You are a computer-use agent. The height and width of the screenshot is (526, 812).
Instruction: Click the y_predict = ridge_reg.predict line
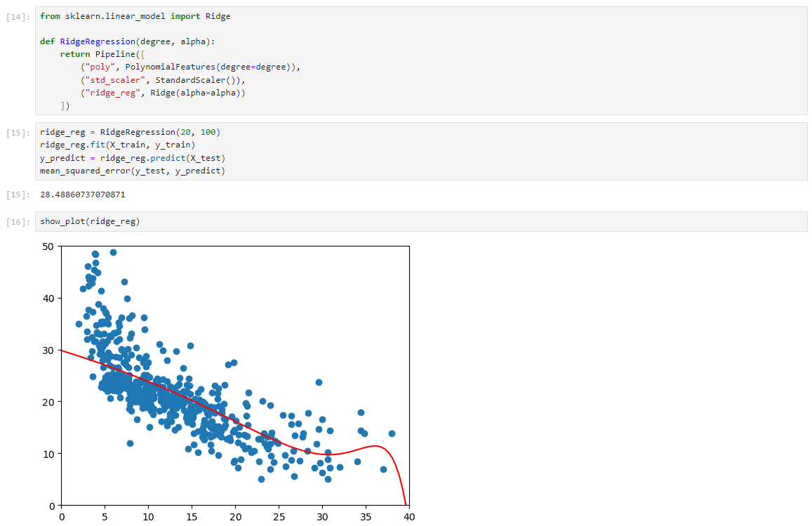133,158
